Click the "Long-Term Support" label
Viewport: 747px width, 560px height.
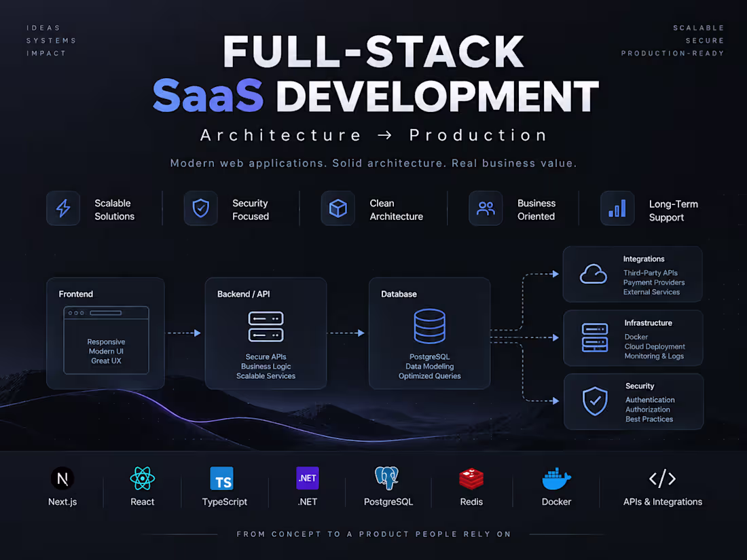673,210
